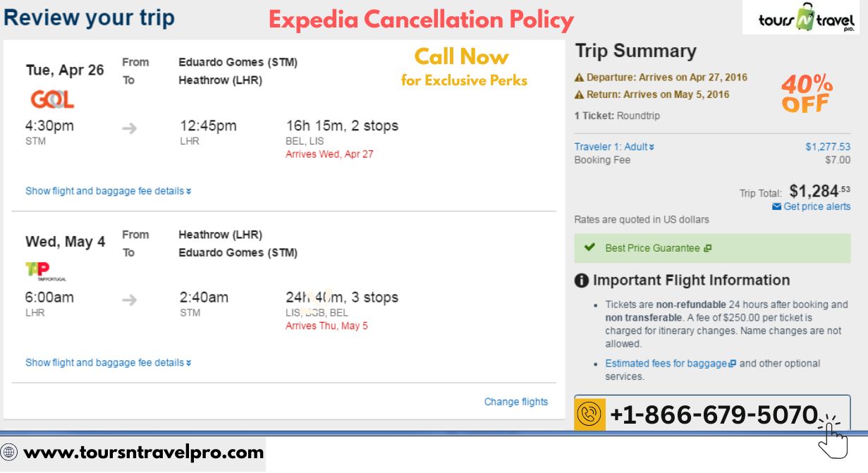Click the Best Price Guarantee popup icon
The image size is (868, 473).
(x=708, y=248)
